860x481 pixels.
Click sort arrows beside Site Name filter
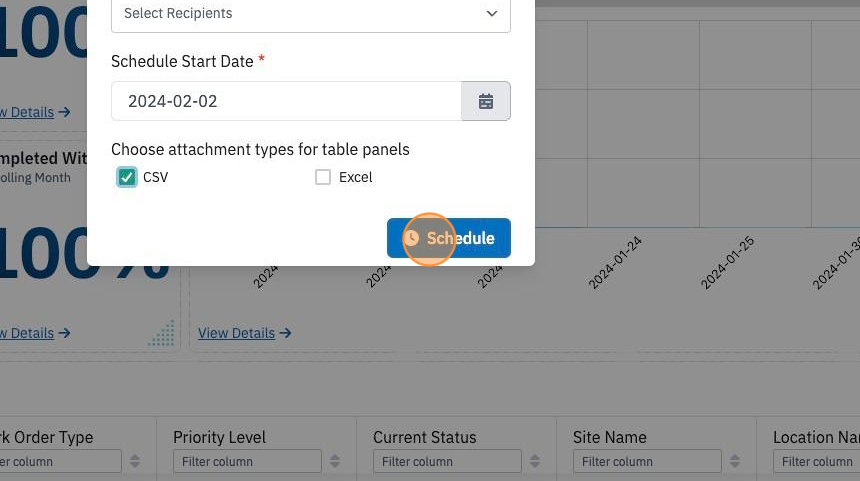735,461
